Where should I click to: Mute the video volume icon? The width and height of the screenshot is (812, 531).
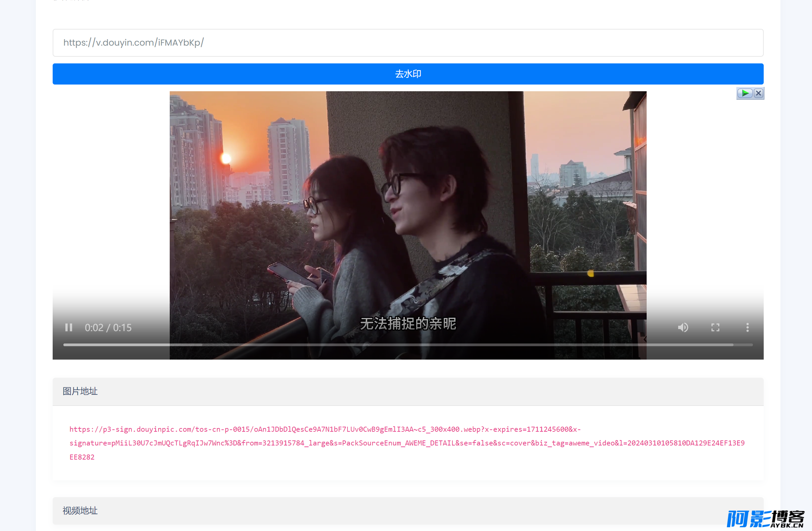[x=683, y=328]
